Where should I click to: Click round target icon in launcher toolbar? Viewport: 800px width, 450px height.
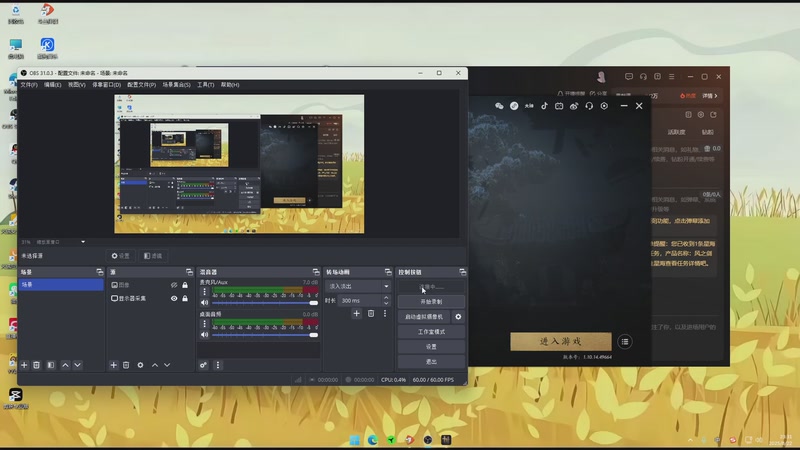coord(604,106)
